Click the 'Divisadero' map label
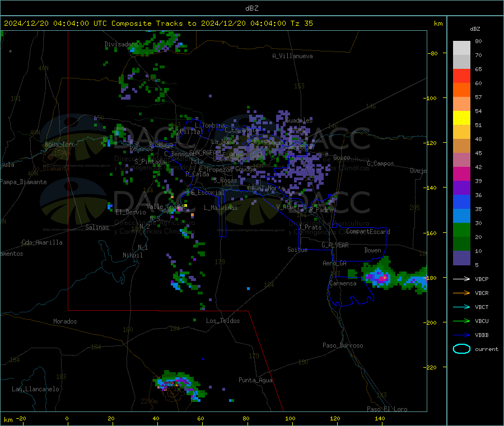 [121, 44]
